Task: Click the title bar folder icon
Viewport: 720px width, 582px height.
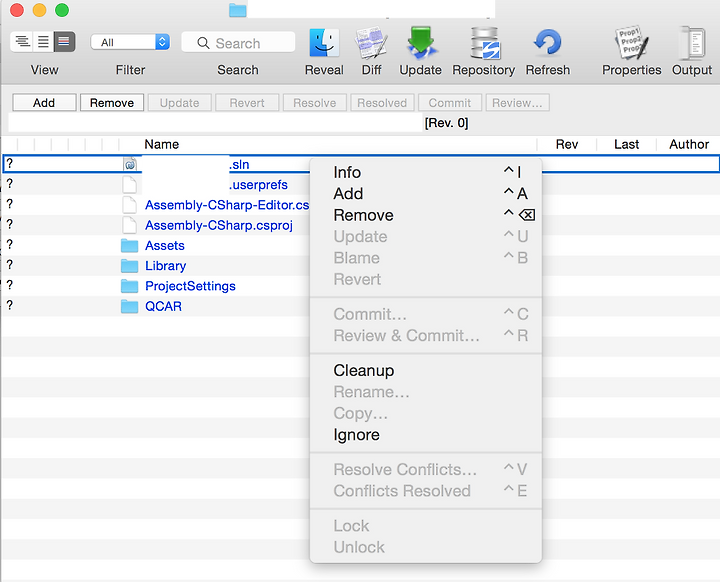Action: (238, 10)
